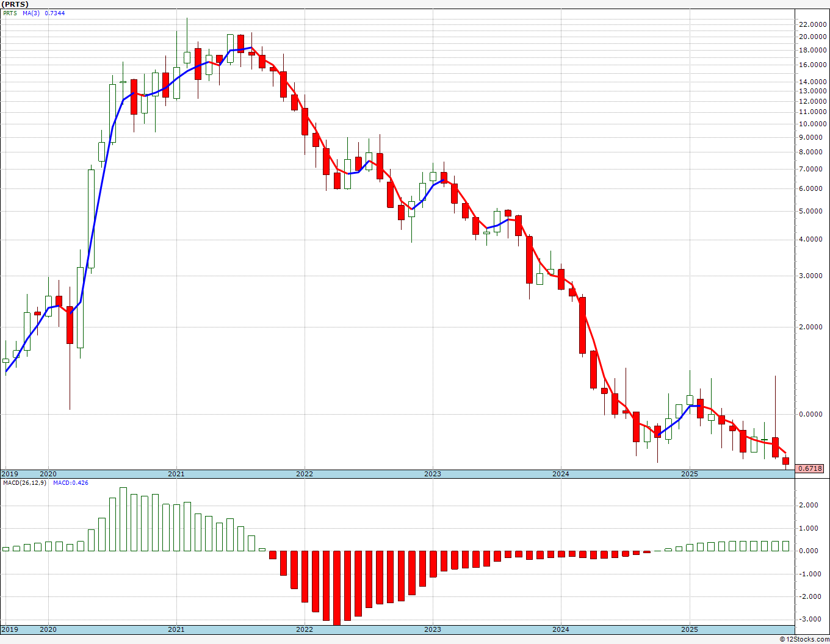Select 2022 on the price chart time axis

pyautogui.click(x=304, y=474)
